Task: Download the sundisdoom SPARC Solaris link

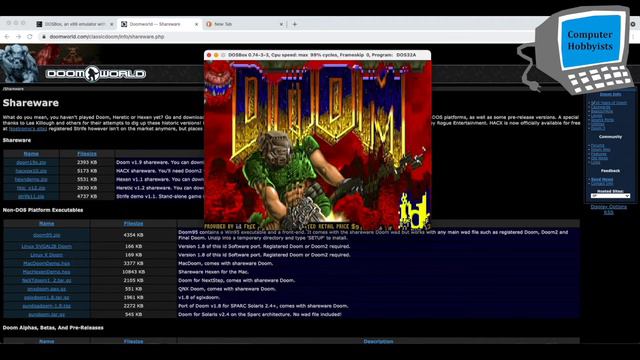Action: 47,306
